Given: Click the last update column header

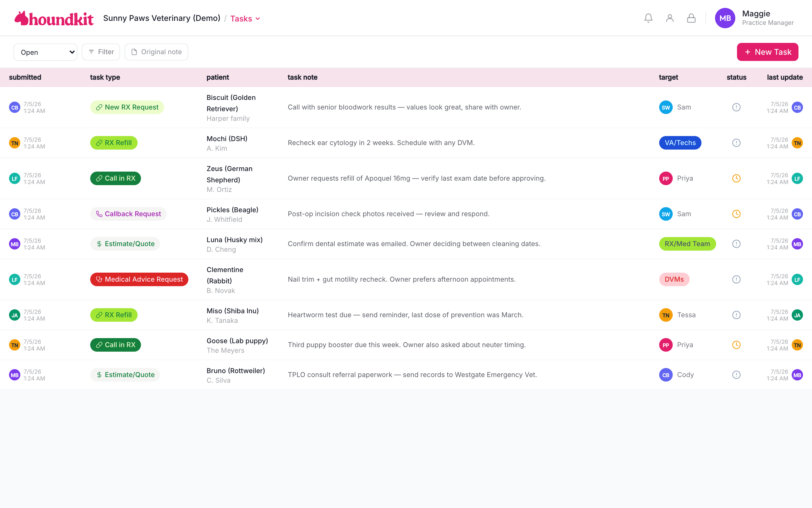Looking at the screenshot, I should [x=785, y=77].
